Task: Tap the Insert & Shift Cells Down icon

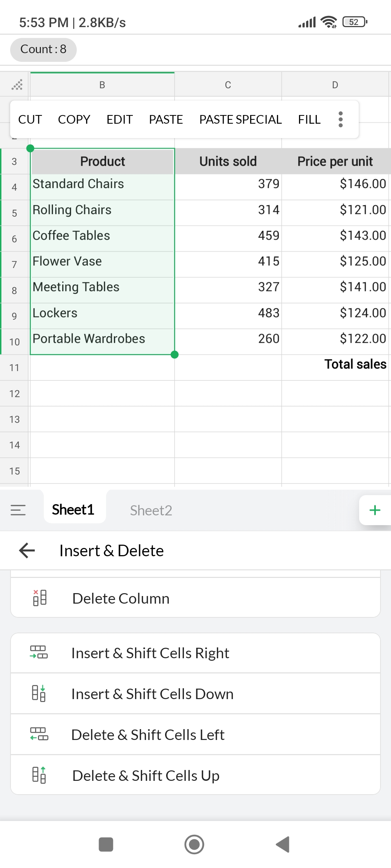Action: [x=39, y=693]
